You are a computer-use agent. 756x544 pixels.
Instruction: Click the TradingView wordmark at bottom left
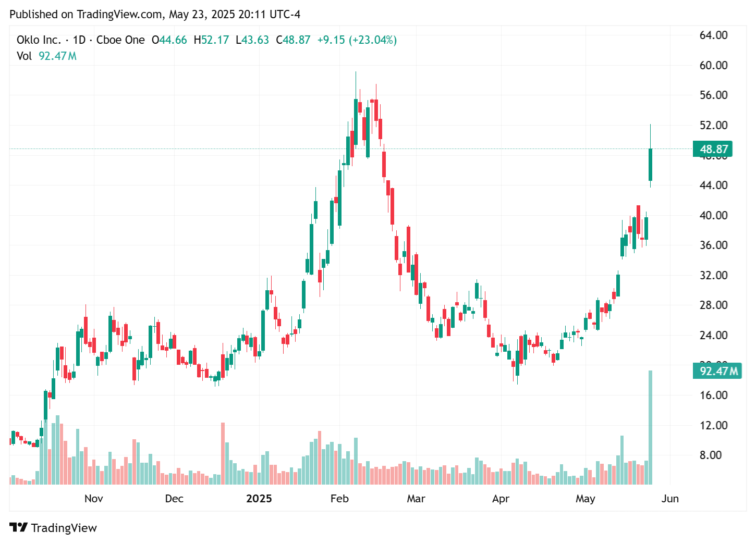[65, 527]
